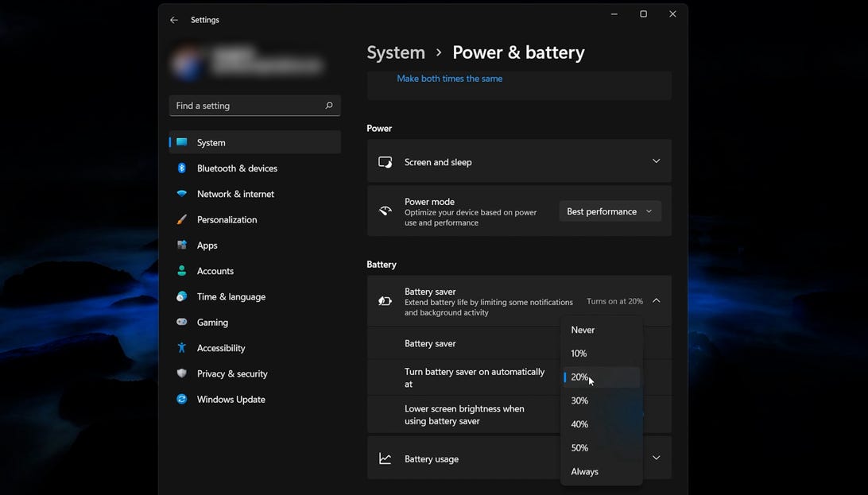Open Apps settings label
The width and height of the screenshot is (868, 495).
(207, 246)
